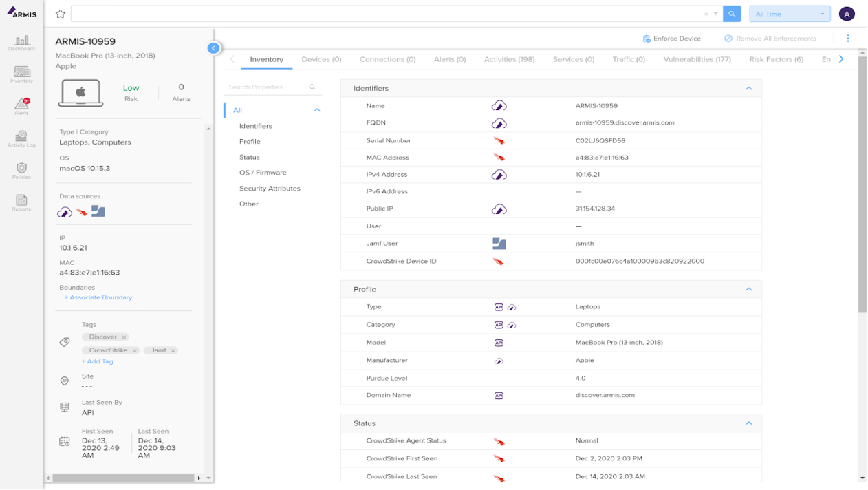868x490 pixels.
Task: Click the calendar icon by First Seen
Action: 65,441
